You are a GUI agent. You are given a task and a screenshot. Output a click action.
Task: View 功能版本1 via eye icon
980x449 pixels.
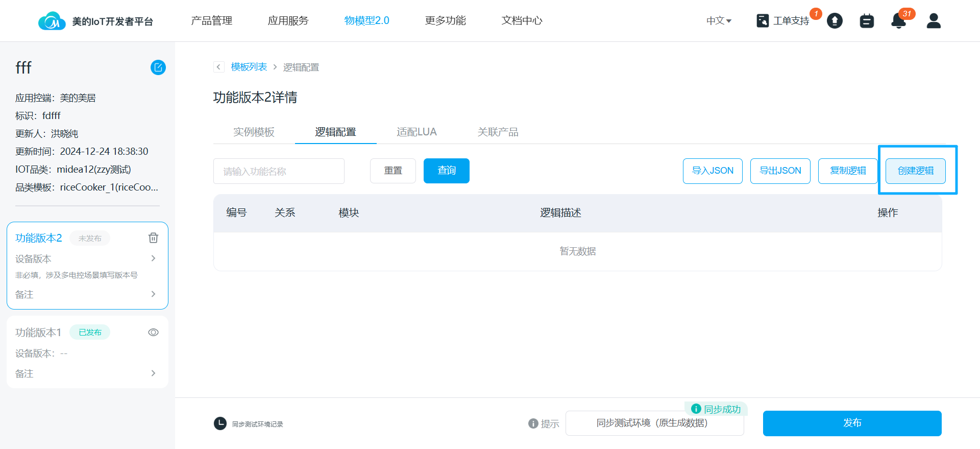point(153,333)
